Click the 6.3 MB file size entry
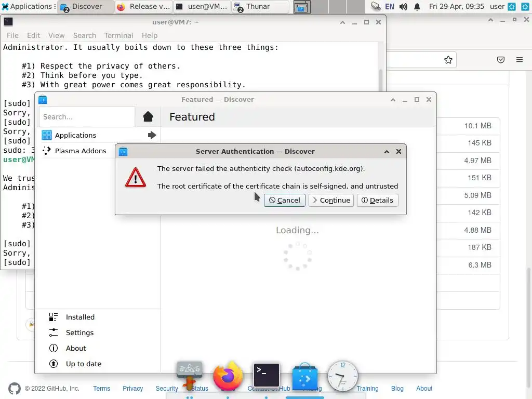 480,265
